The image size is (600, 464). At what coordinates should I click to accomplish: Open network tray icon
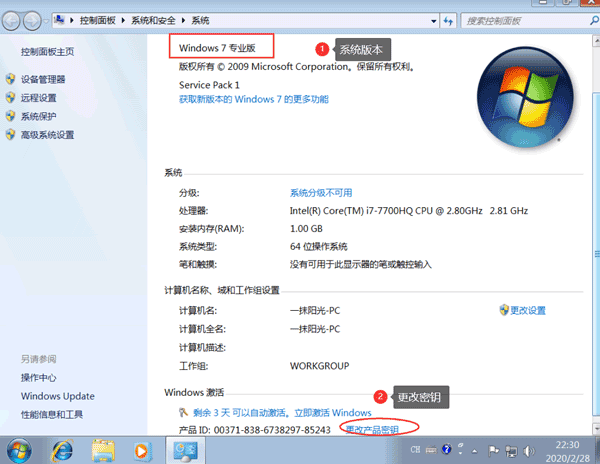511,451
